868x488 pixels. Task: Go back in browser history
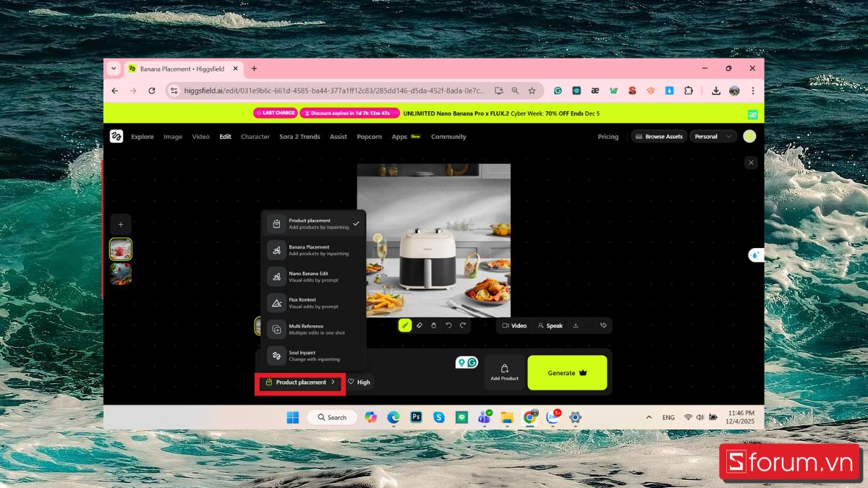(114, 90)
